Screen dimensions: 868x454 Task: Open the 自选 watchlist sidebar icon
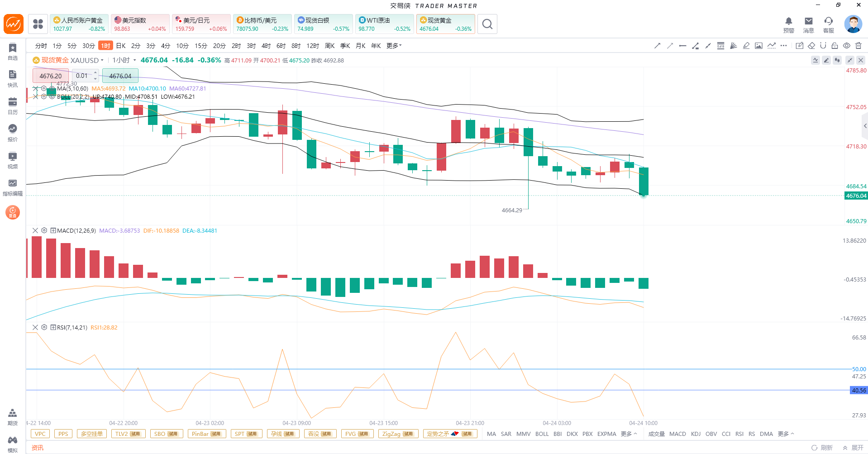tap(13, 52)
